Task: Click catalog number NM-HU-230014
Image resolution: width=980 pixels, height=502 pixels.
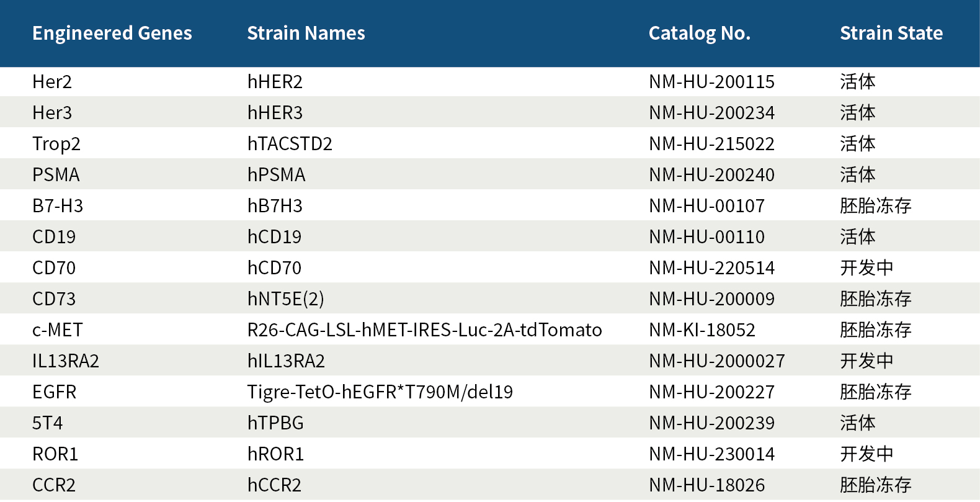Action: point(711,454)
